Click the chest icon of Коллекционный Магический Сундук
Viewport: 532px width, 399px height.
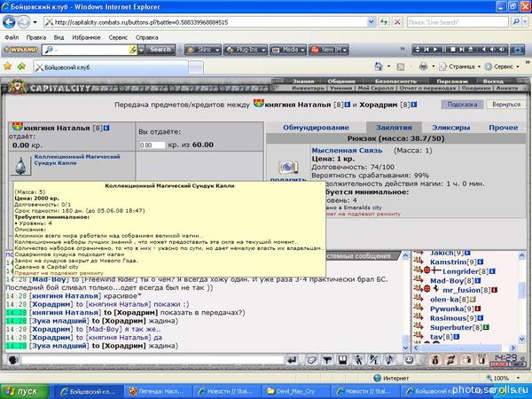pos(23,163)
